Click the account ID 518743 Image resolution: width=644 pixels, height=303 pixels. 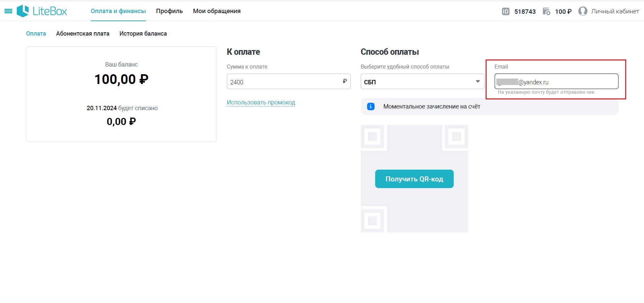point(525,12)
